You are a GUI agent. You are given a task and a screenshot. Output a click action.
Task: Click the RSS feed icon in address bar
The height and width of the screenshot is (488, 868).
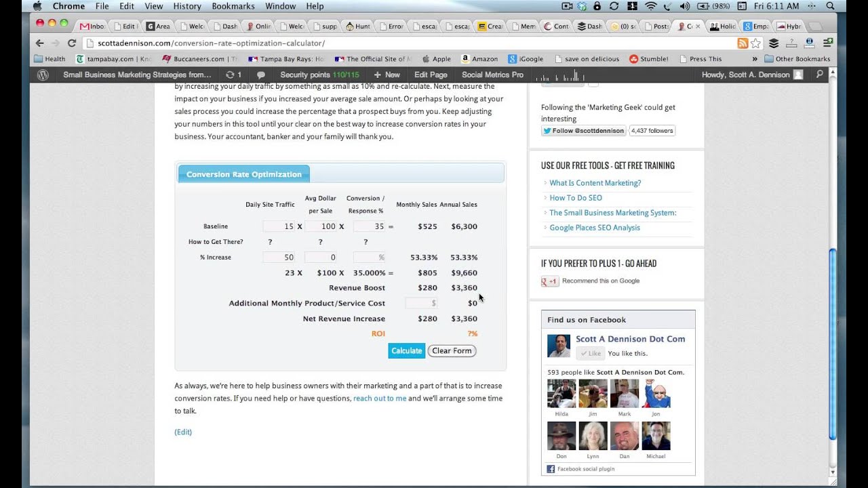click(743, 43)
